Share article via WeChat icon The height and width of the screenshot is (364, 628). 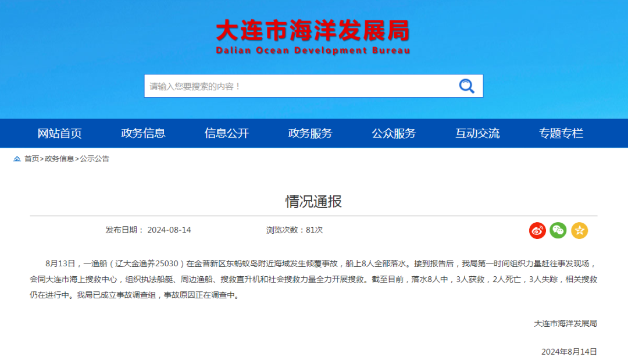pyautogui.click(x=558, y=230)
